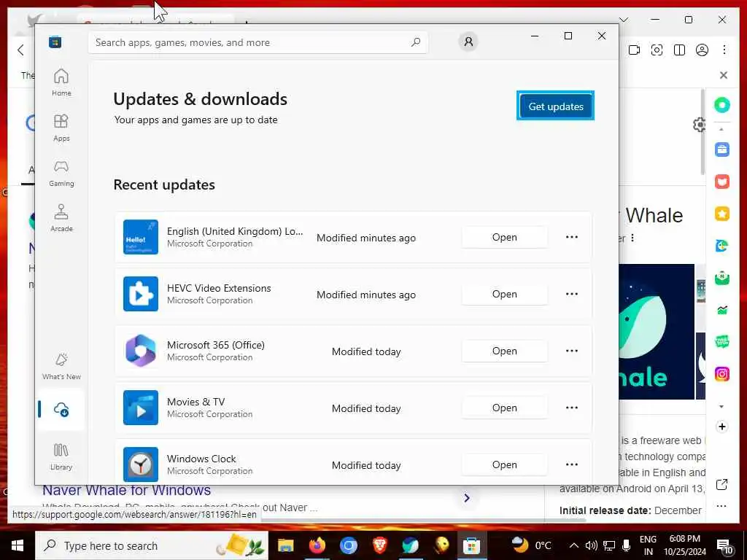Screen dimensions: 747x560
Task: Open HEVC Video Extensions
Action: point(504,294)
